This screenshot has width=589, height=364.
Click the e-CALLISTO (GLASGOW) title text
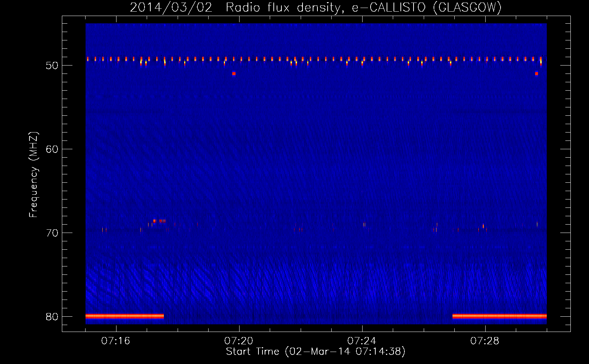click(x=426, y=8)
